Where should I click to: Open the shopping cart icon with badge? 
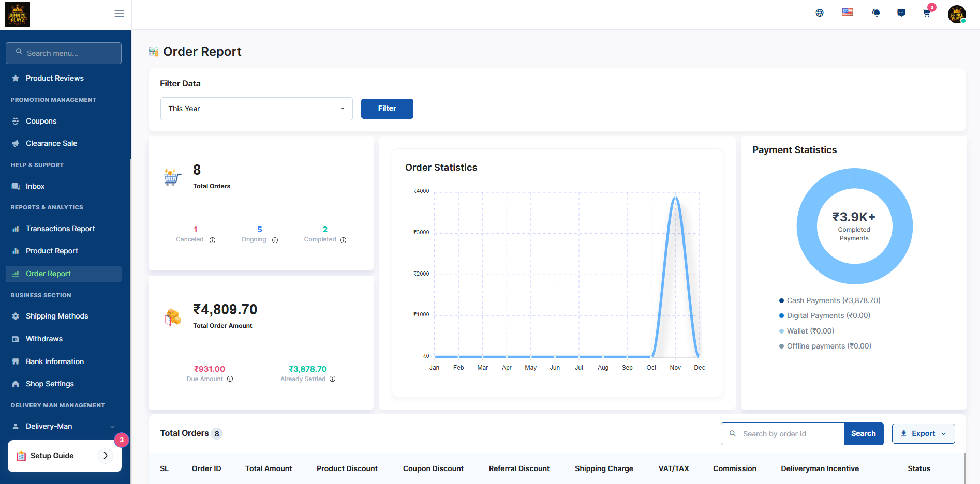927,13
